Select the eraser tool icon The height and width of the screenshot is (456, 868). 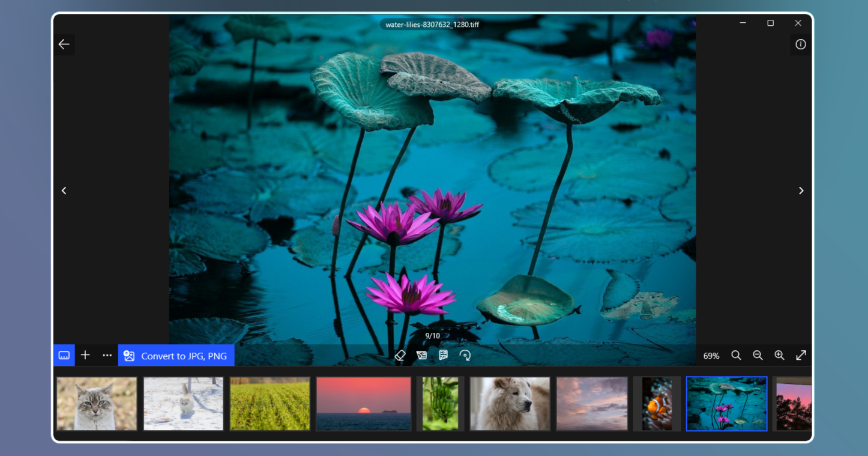[400, 355]
